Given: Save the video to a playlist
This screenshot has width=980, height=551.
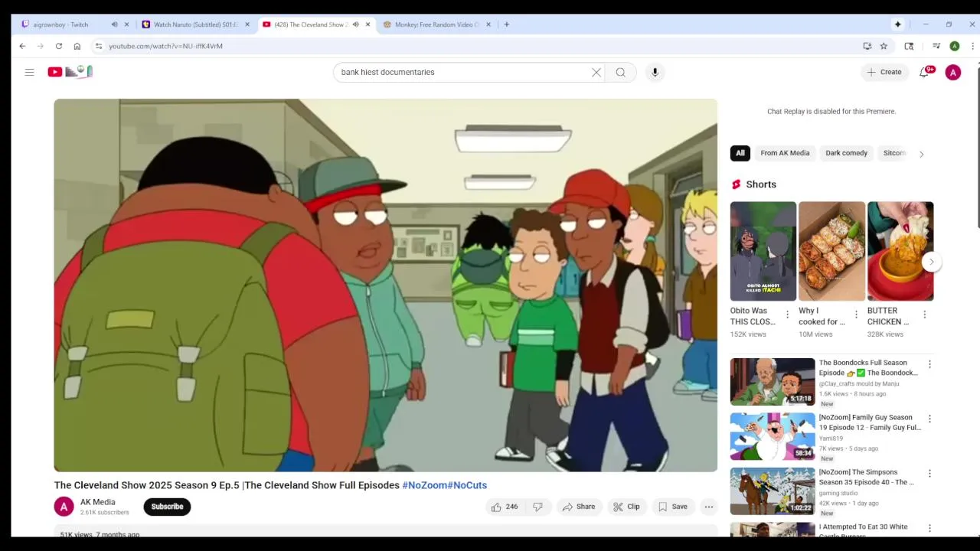Looking at the screenshot, I should click(672, 507).
